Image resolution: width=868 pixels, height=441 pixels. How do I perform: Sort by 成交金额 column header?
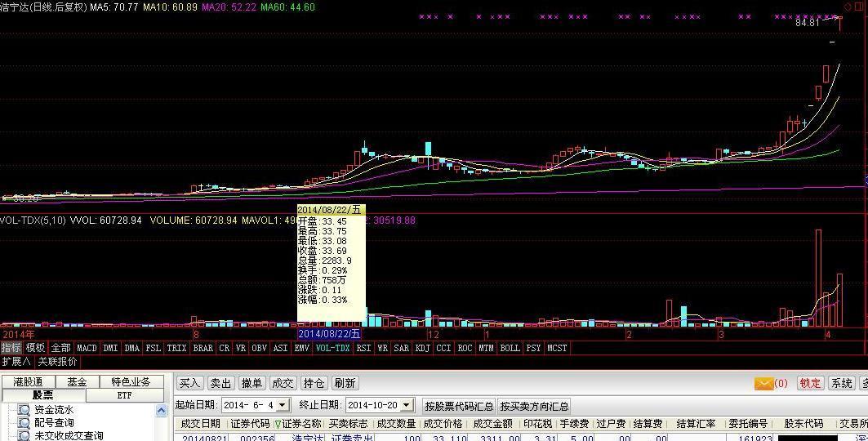click(492, 424)
